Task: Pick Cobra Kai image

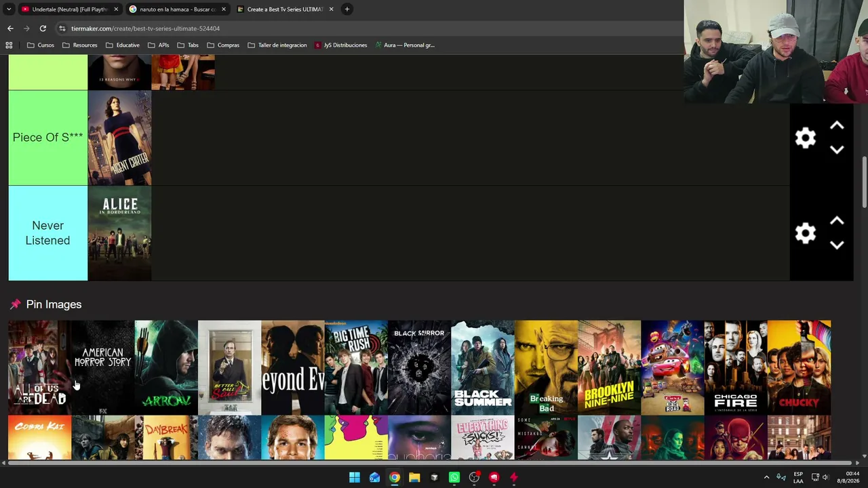Action: [39, 438]
